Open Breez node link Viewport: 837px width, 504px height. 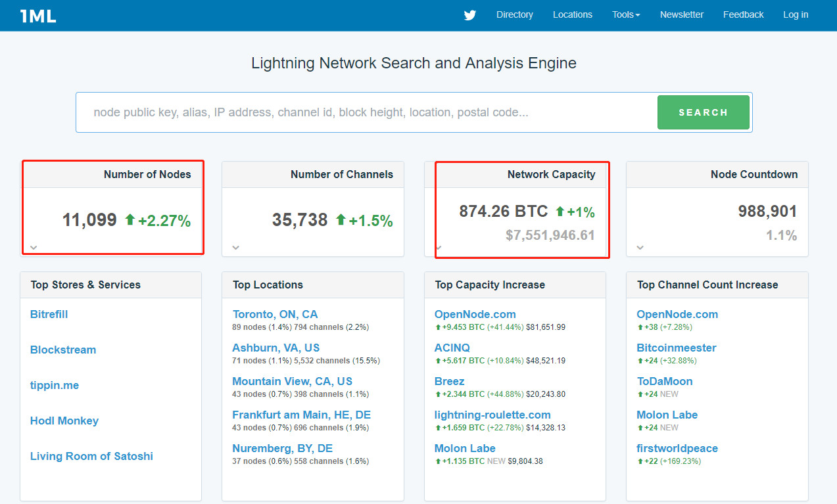click(x=450, y=381)
